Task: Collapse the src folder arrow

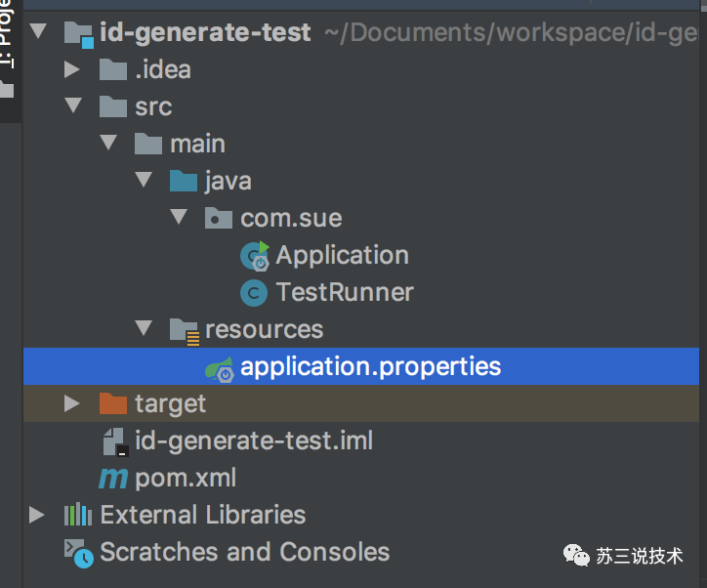Action: (x=71, y=106)
